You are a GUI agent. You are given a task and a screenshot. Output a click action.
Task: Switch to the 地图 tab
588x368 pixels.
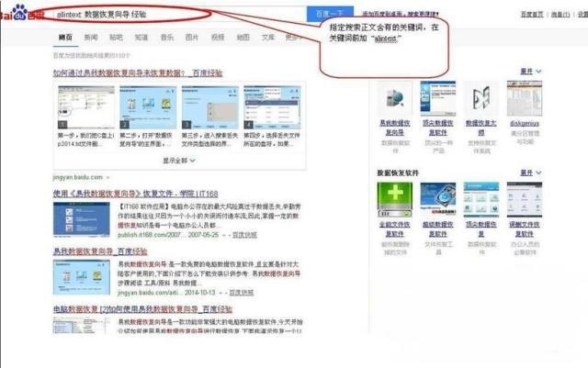pyautogui.click(x=243, y=37)
